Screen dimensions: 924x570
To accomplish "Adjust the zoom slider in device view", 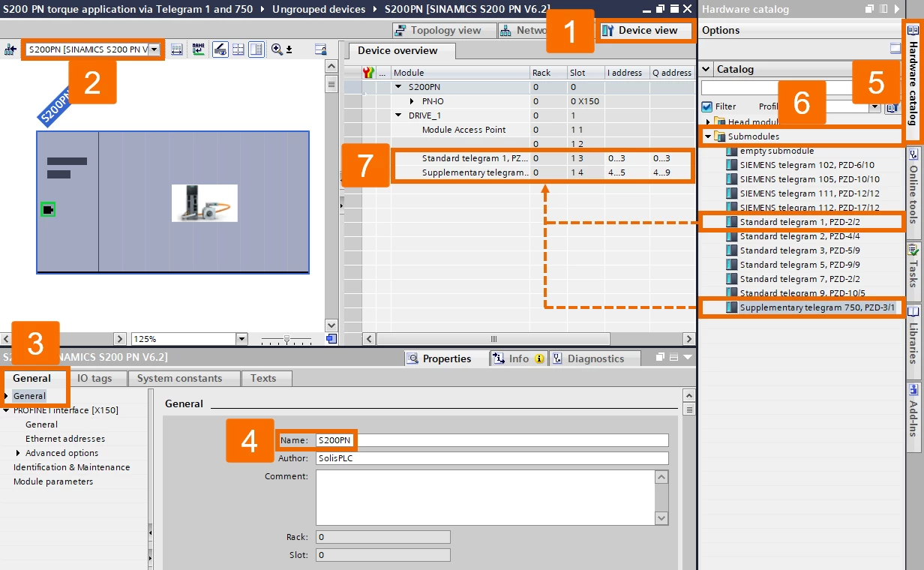I will (x=286, y=340).
